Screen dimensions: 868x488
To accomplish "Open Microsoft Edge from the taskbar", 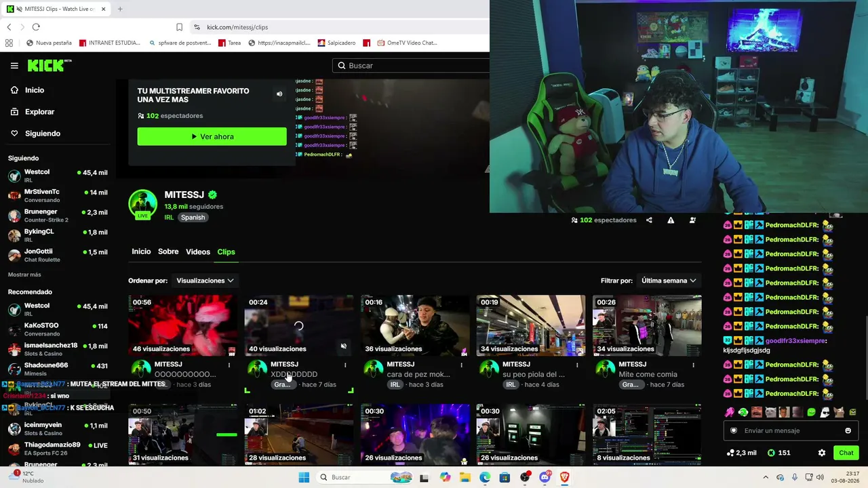I will coord(485,477).
